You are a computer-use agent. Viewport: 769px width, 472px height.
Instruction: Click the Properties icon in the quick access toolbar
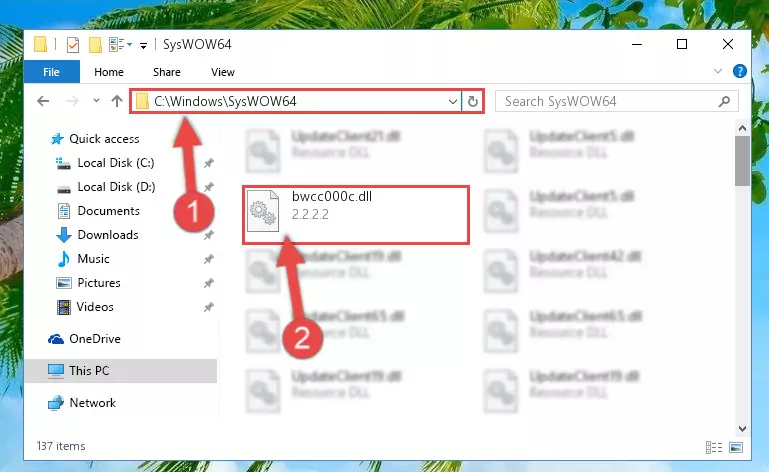click(73, 45)
